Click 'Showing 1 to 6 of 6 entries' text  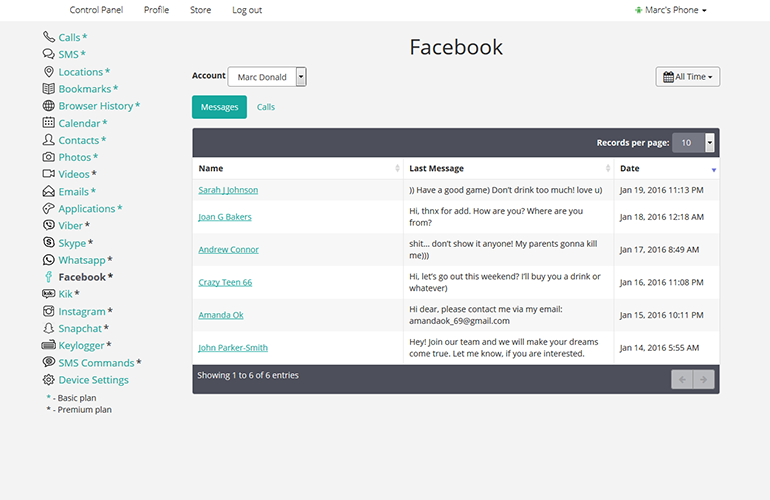(248, 375)
